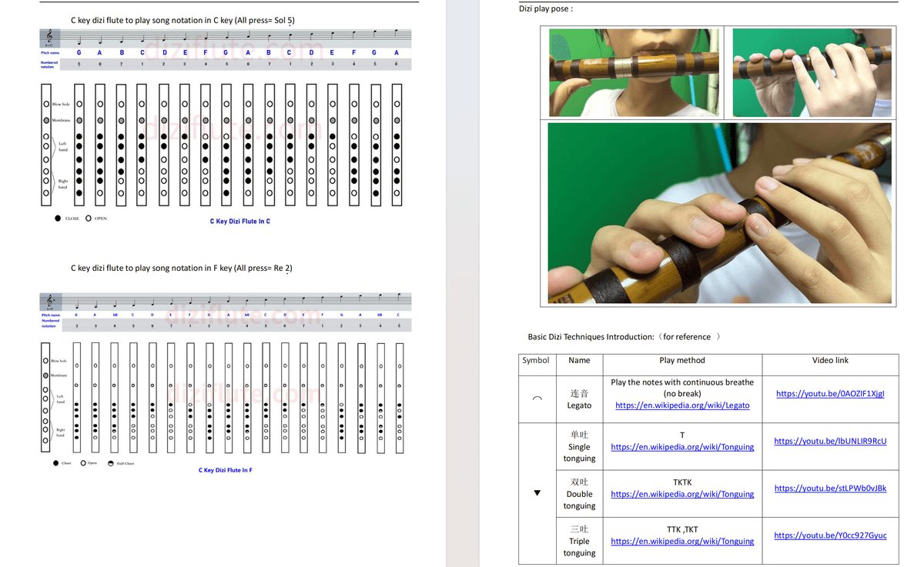This screenshot has height=567, width=924.
Task: Click 'Blow hole' label in the F key chart
Action: pyautogui.click(x=59, y=361)
